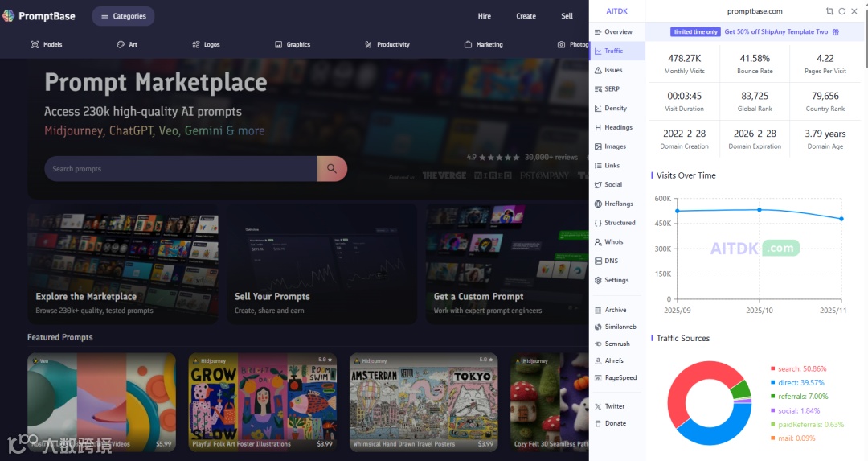Click the Structured data braces icon

tap(598, 223)
